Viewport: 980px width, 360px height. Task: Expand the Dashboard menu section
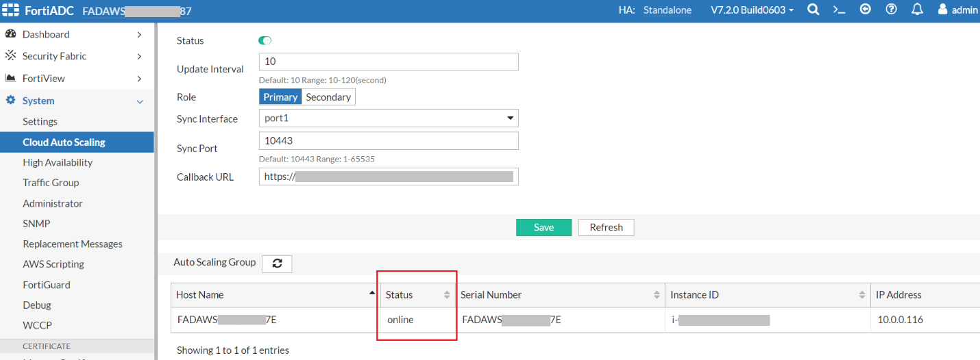tap(75, 34)
